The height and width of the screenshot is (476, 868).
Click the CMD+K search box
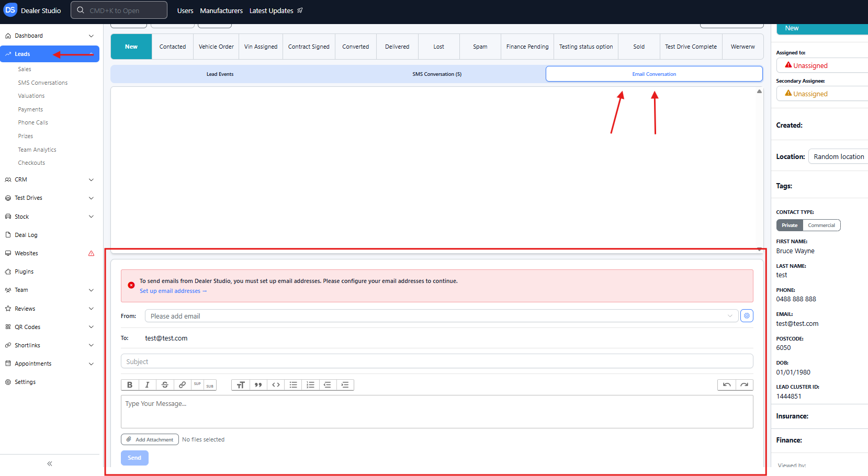pyautogui.click(x=119, y=10)
